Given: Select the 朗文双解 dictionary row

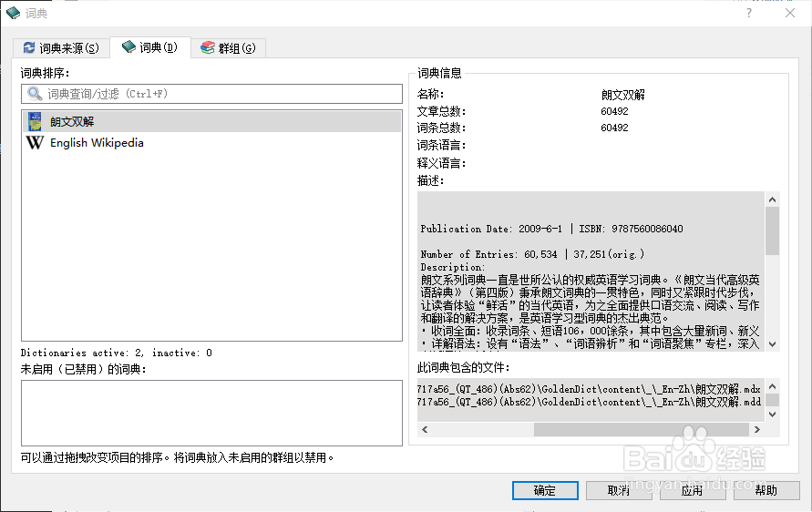Looking at the screenshot, I should pyautogui.click(x=211, y=122).
